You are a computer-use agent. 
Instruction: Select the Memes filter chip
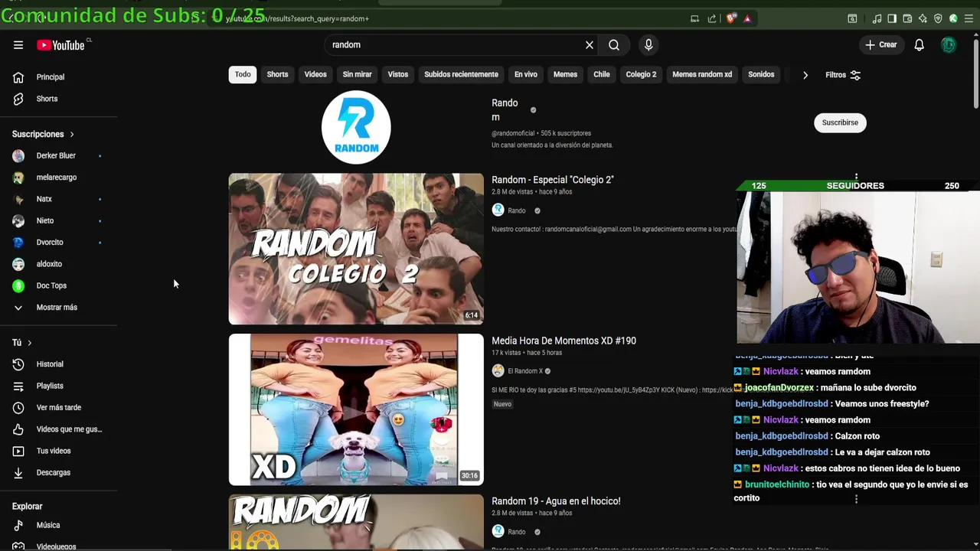565,74
